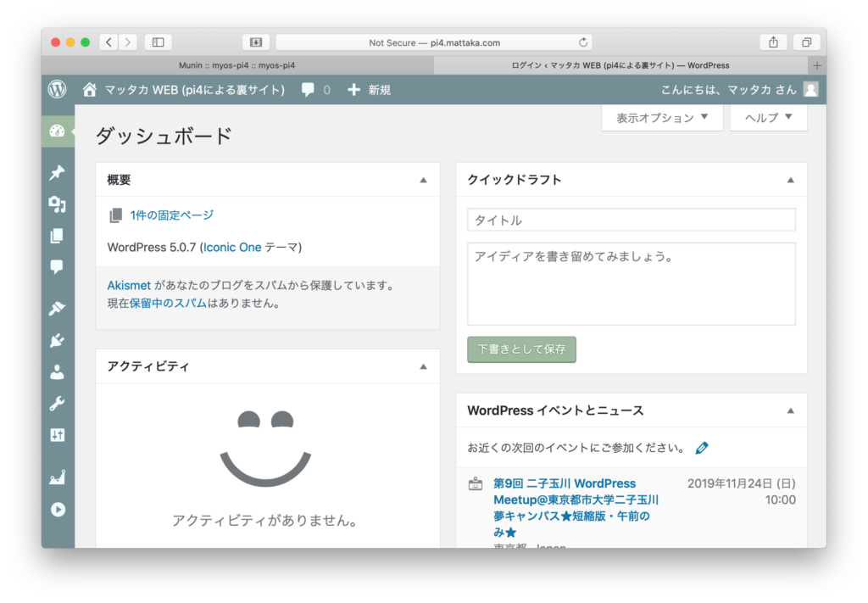
Task: Click the アイディアを書き留めてみましょう text area
Action: coord(631,283)
